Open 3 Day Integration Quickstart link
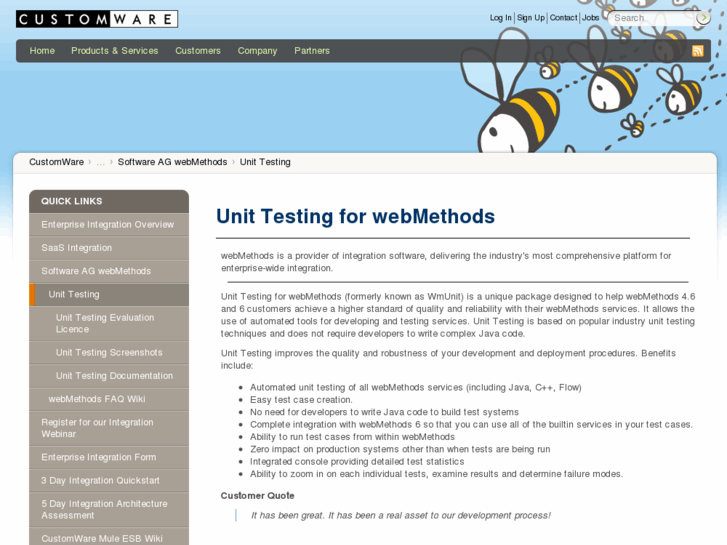The image size is (727, 545). pos(109,481)
